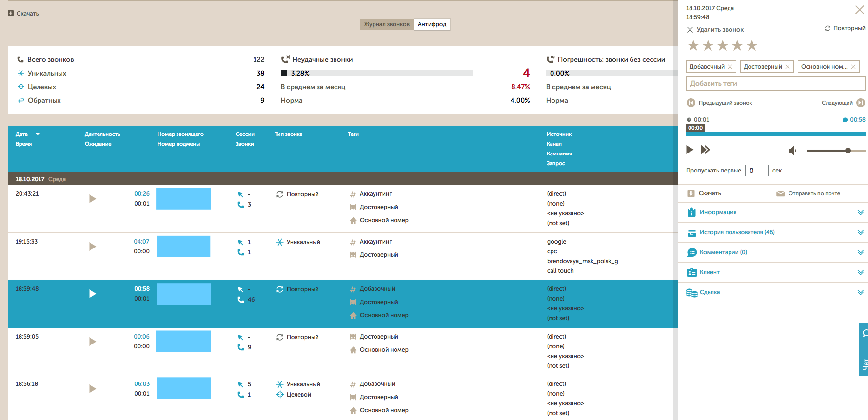This screenshot has width=868, height=420.
Task: Play the 20:43:21 call recording
Action: click(x=92, y=199)
